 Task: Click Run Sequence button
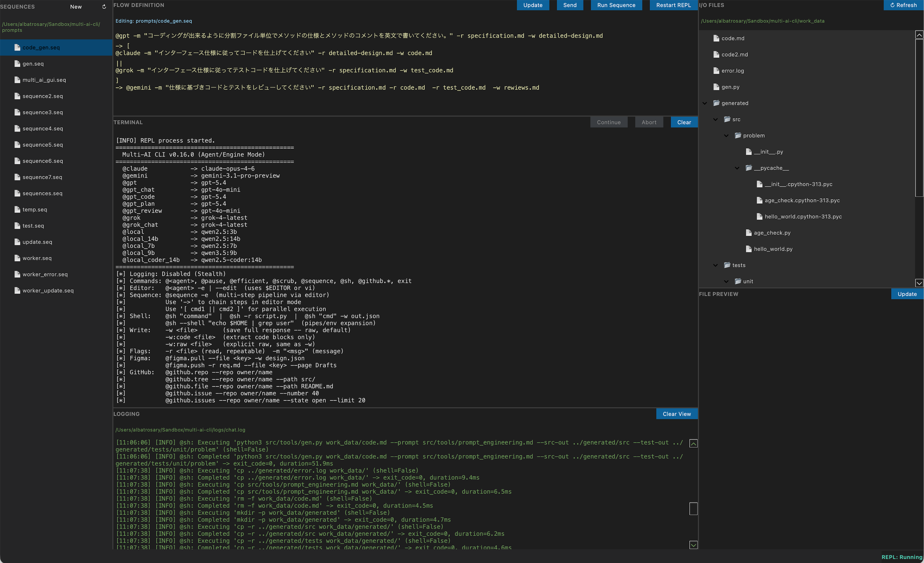(x=616, y=5)
